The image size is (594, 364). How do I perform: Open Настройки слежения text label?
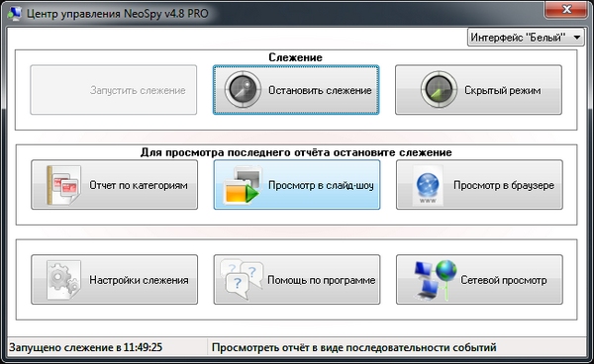point(139,280)
